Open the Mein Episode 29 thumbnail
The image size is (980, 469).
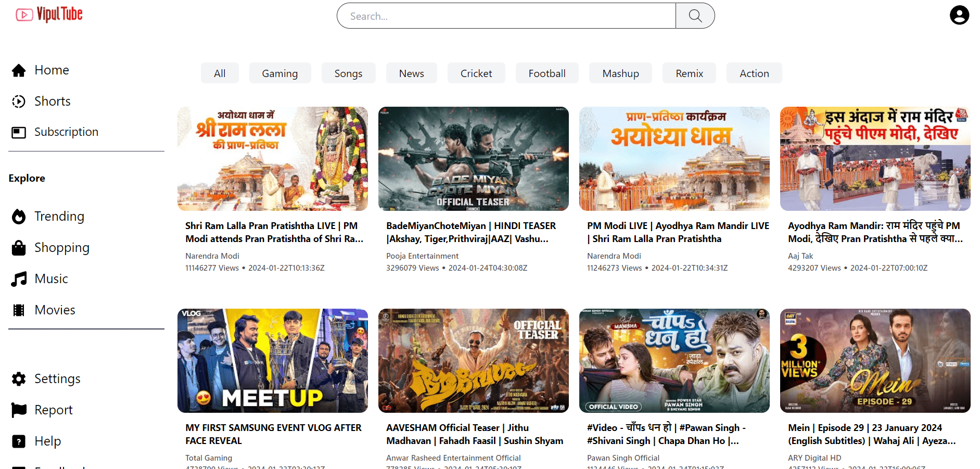coord(875,361)
